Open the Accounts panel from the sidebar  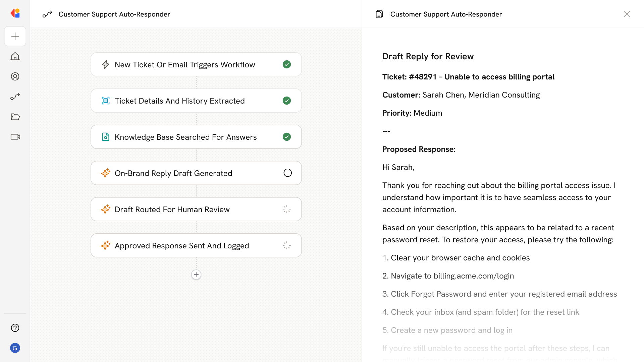coord(15,76)
